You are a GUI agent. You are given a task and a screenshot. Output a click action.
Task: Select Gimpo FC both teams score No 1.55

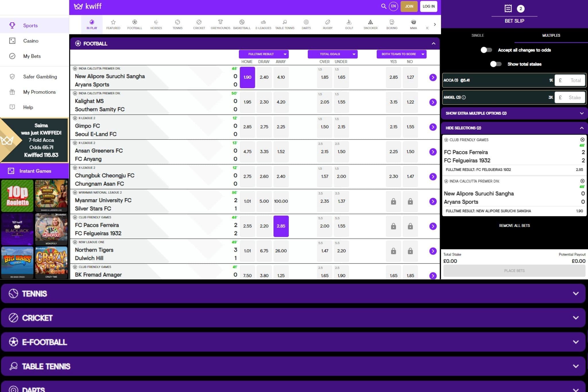coord(410,127)
